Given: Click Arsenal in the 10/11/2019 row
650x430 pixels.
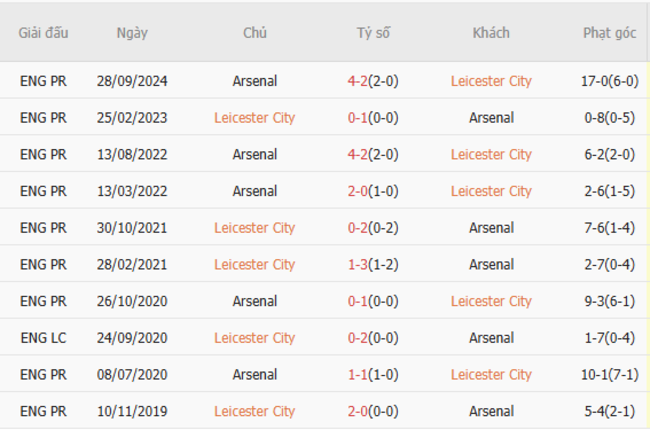Looking at the screenshot, I should [491, 411].
